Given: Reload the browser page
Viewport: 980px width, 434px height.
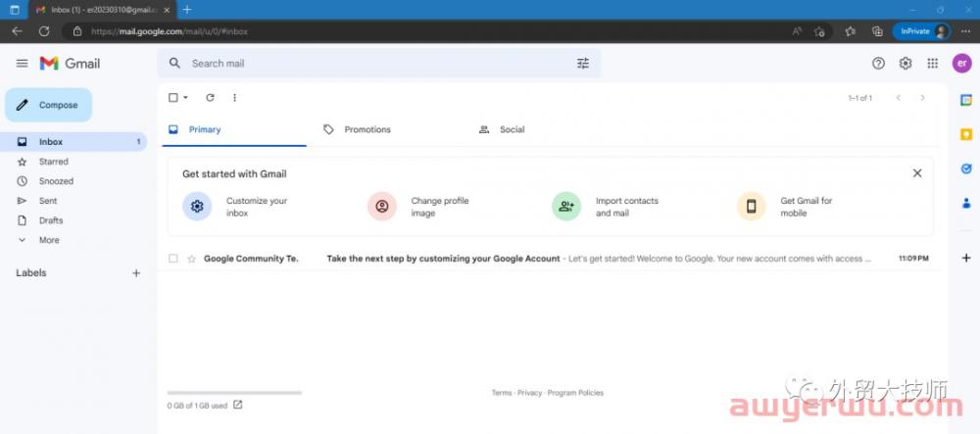Looking at the screenshot, I should [x=44, y=31].
